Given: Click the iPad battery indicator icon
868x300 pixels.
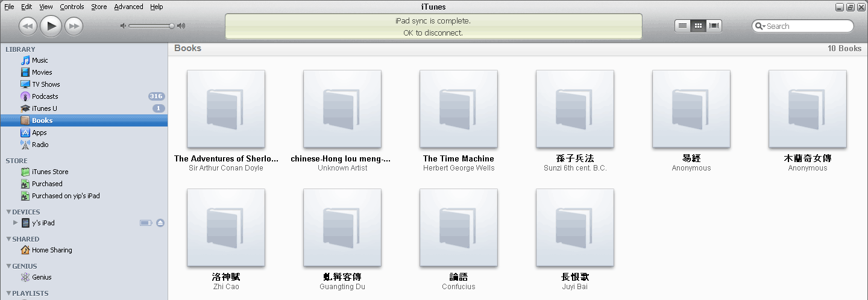Looking at the screenshot, I should coord(146,223).
